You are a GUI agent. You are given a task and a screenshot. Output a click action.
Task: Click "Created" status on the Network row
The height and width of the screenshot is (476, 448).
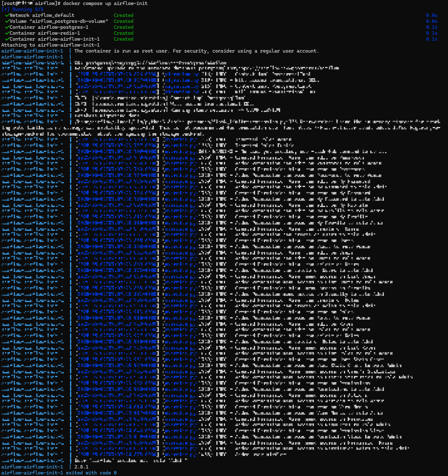pos(123,15)
